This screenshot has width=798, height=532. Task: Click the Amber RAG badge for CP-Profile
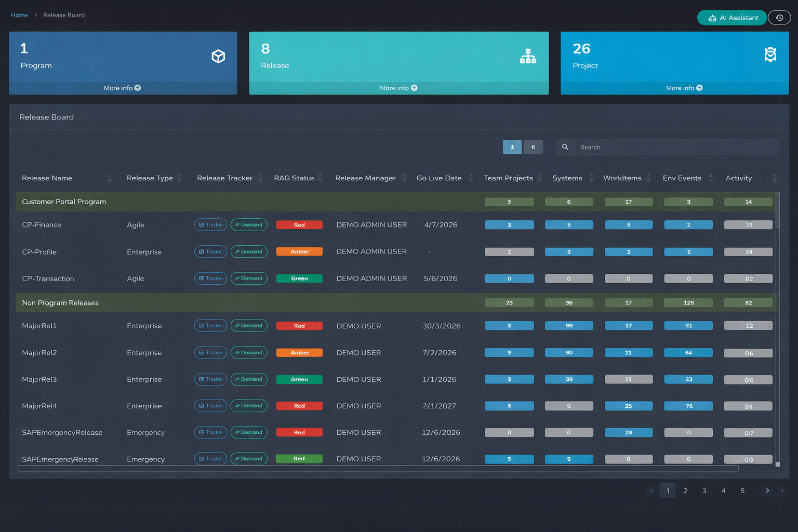coord(299,252)
